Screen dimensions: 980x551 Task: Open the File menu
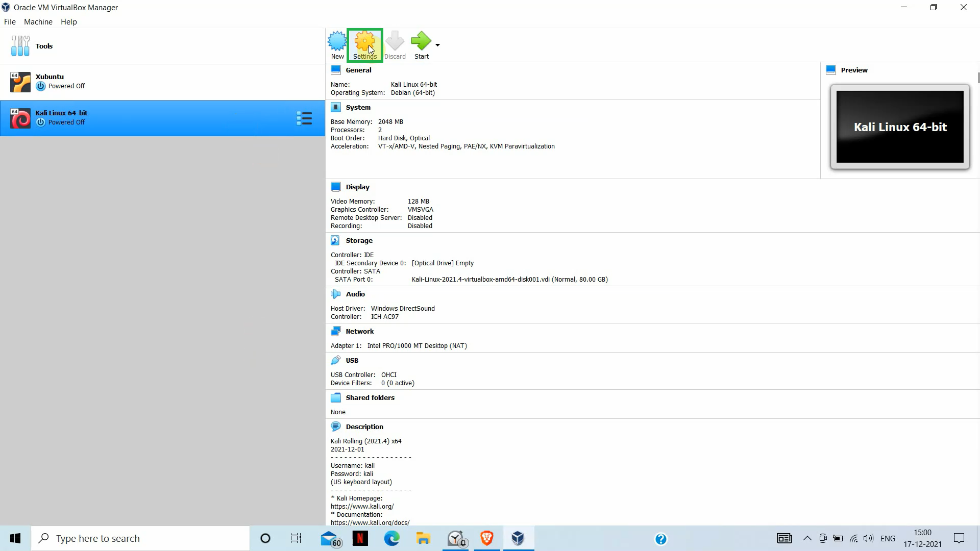point(10,21)
